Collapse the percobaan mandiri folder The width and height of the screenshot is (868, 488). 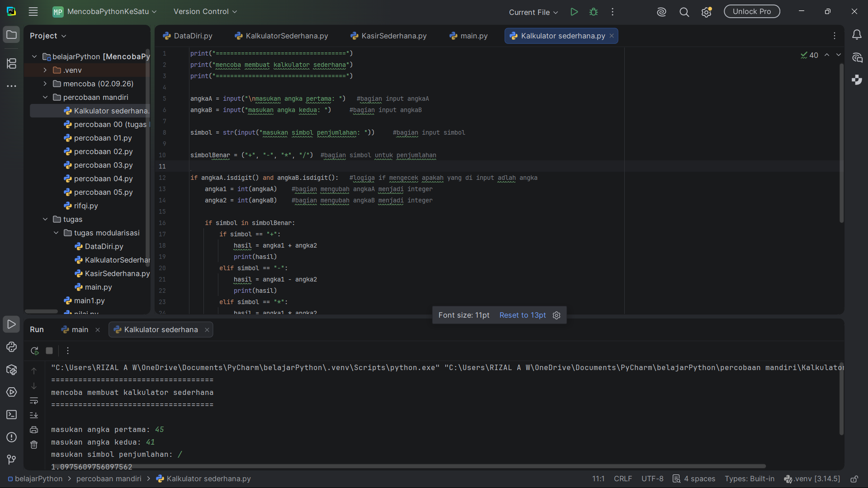coord(45,97)
